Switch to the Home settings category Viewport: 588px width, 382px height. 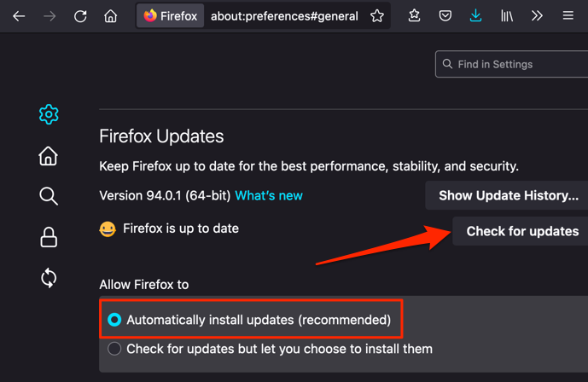pyautogui.click(x=49, y=155)
